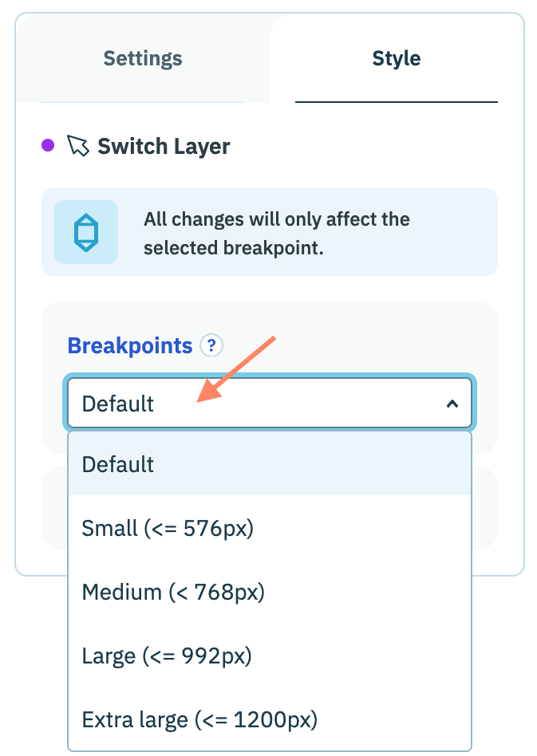This screenshot has height=756, width=537.
Task: Click the purple status dot
Action: pyautogui.click(x=48, y=145)
